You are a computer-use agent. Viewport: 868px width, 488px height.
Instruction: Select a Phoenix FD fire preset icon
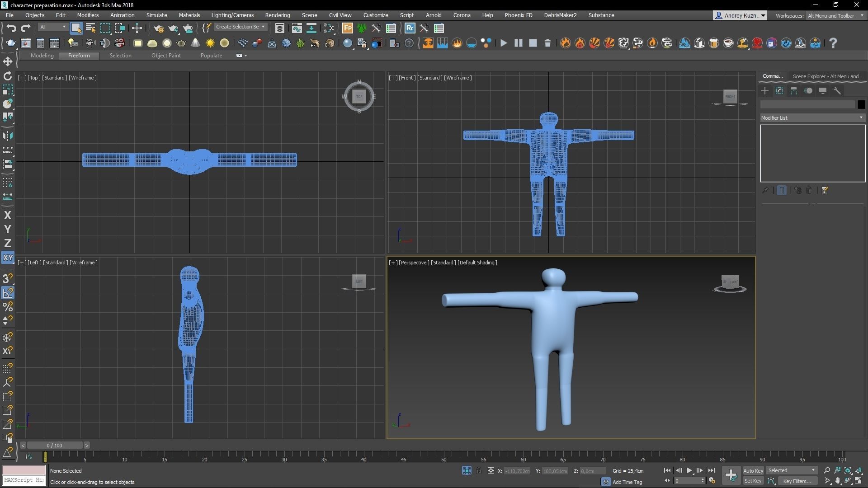(x=566, y=43)
